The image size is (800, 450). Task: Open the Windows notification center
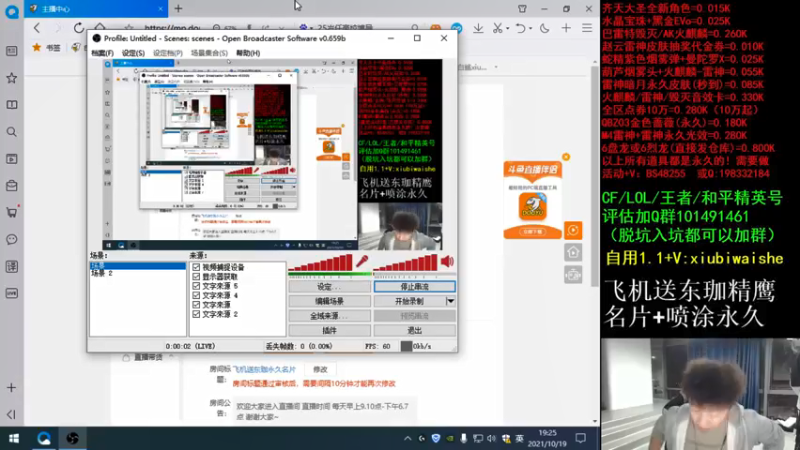(581, 438)
